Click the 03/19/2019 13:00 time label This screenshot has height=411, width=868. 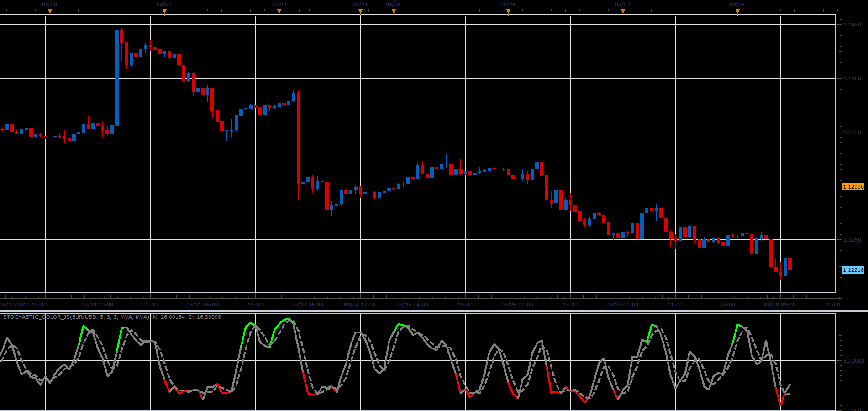pos(23,305)
